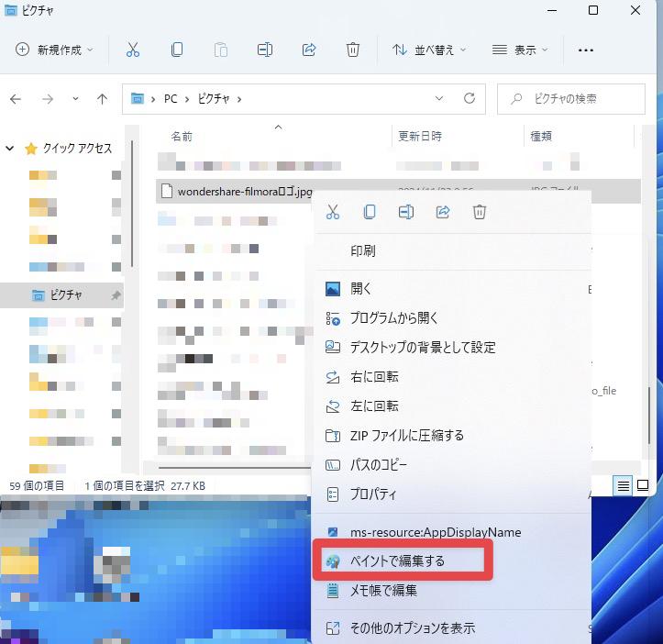
Task: Click Delete icon in the context menu
Action: [479, 212]
